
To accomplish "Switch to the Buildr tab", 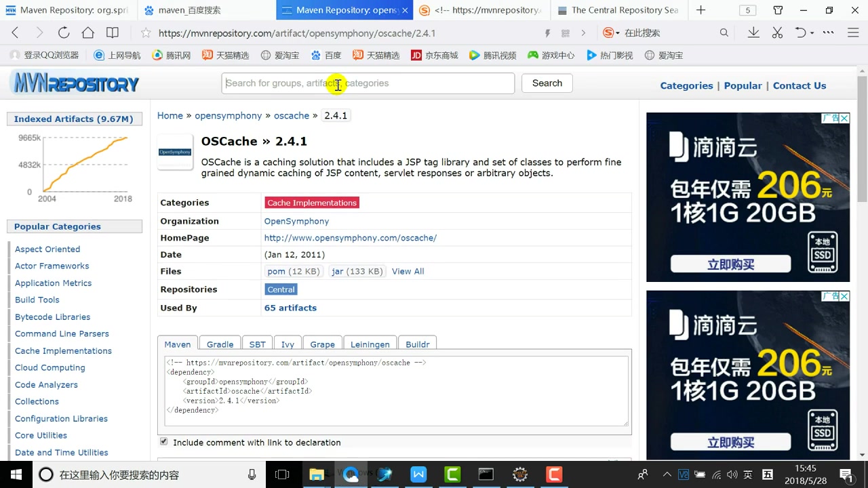I will [418, 344].
